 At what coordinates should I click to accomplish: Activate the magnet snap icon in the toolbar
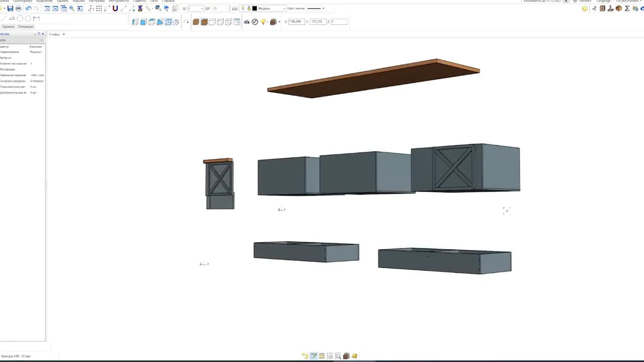115,9
